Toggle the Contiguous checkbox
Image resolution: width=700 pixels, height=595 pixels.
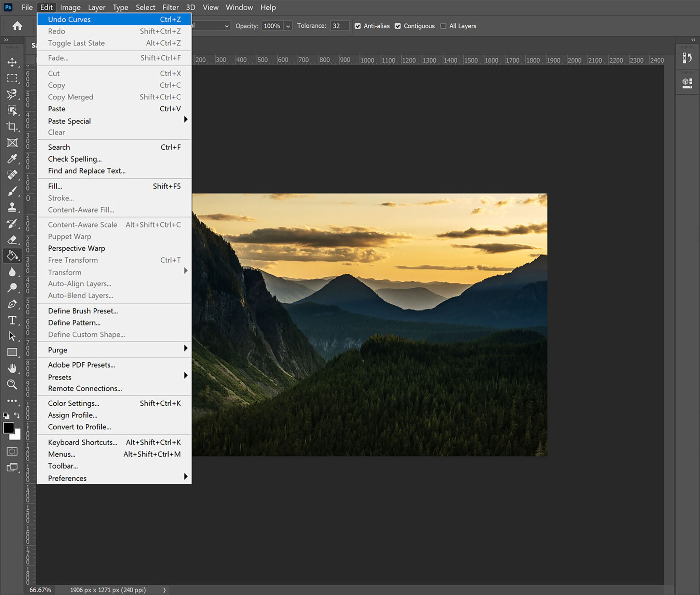click(400, 25)
